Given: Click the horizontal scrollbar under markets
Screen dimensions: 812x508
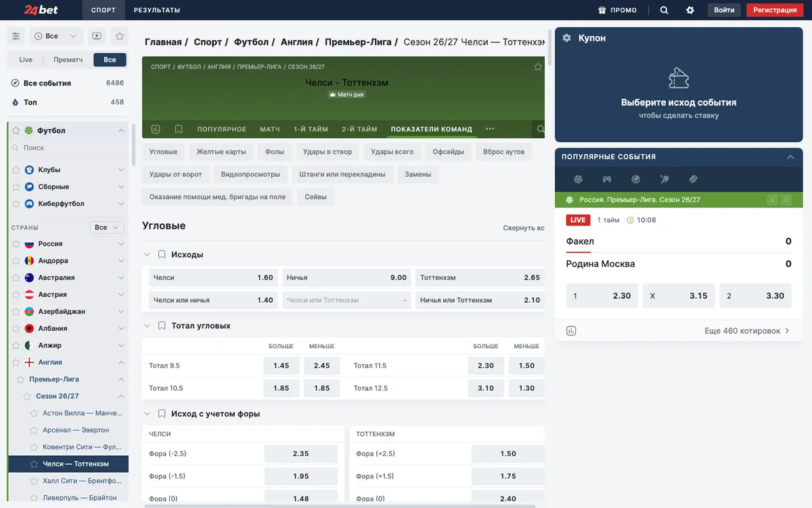Looking at the screenshot, I should point(340,505).
